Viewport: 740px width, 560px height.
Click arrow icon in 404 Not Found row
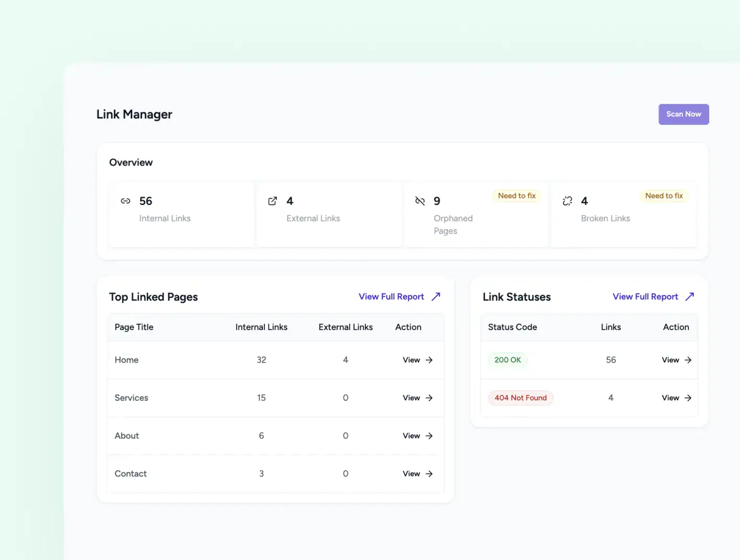688,398
